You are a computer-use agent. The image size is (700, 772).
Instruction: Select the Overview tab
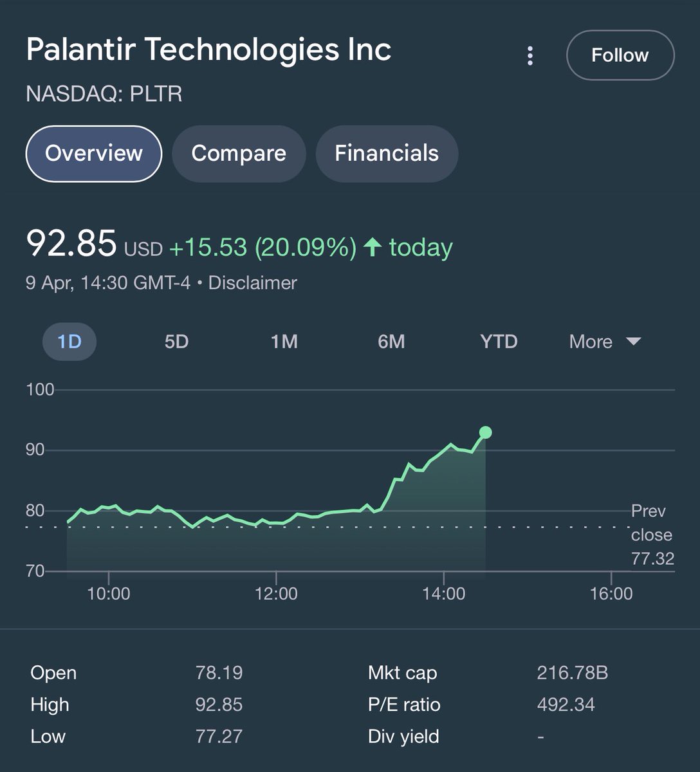(x=94, y=154)
